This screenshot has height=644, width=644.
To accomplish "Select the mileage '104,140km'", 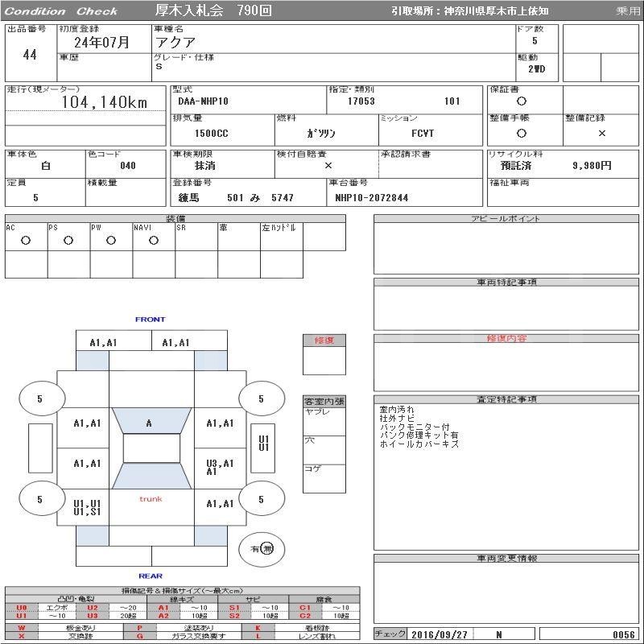I will click(105, 102).
